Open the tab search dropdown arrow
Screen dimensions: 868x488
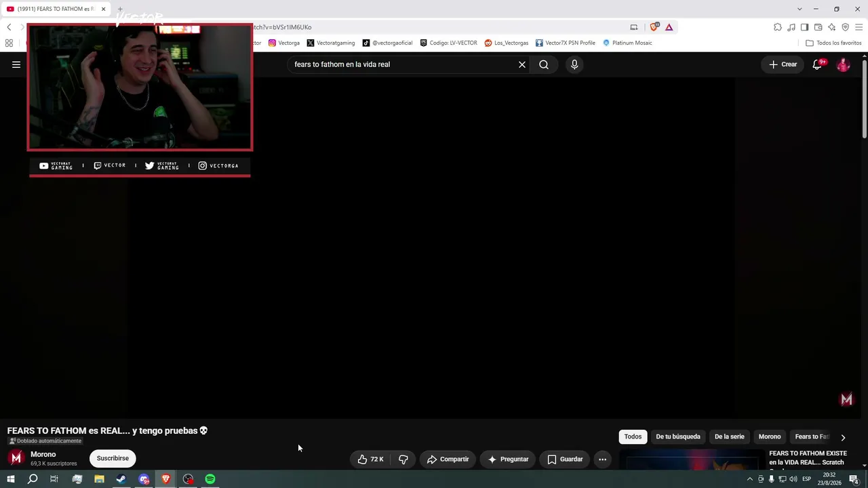[800, 9]
